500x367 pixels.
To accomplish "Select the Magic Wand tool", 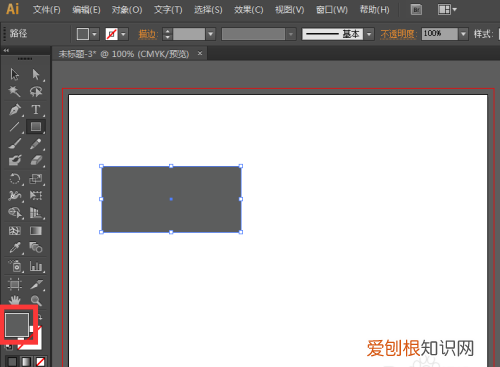I will click(x=15, y=91).
